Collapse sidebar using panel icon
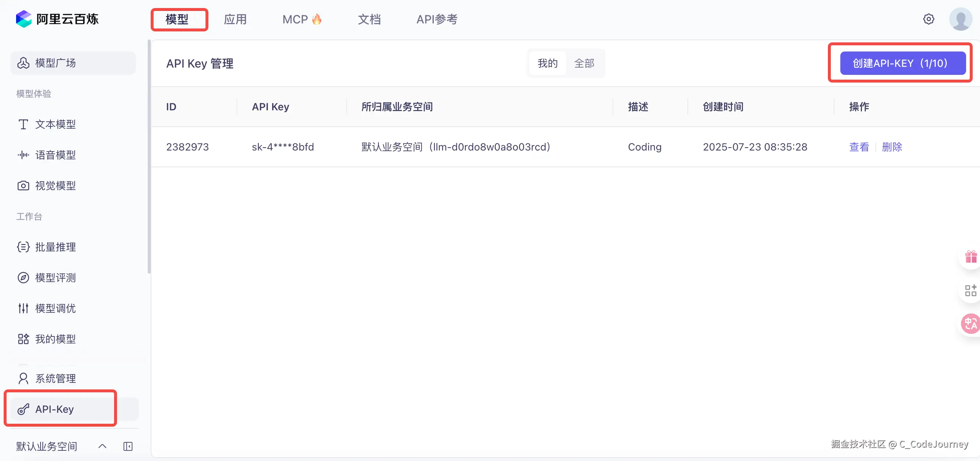The width and height of the screenshot is (980, 461). click(128, 446)
